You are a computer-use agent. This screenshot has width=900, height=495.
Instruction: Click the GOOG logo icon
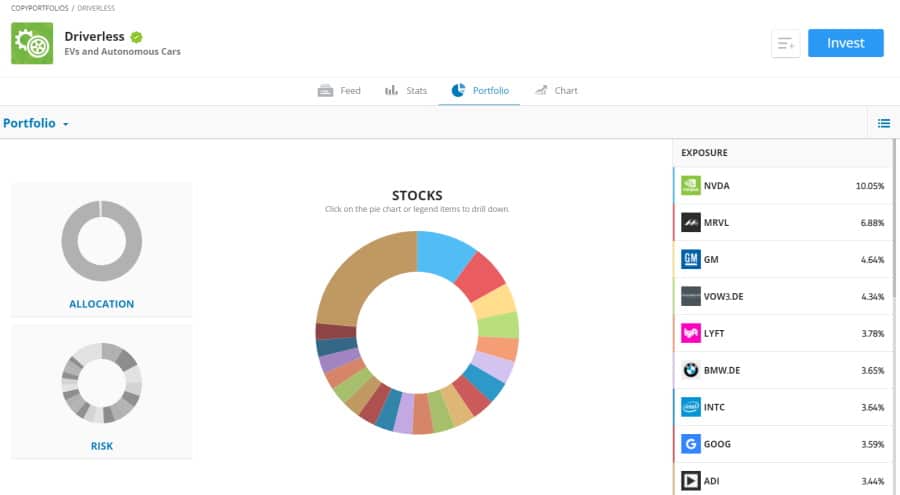[x=690, y=444]
